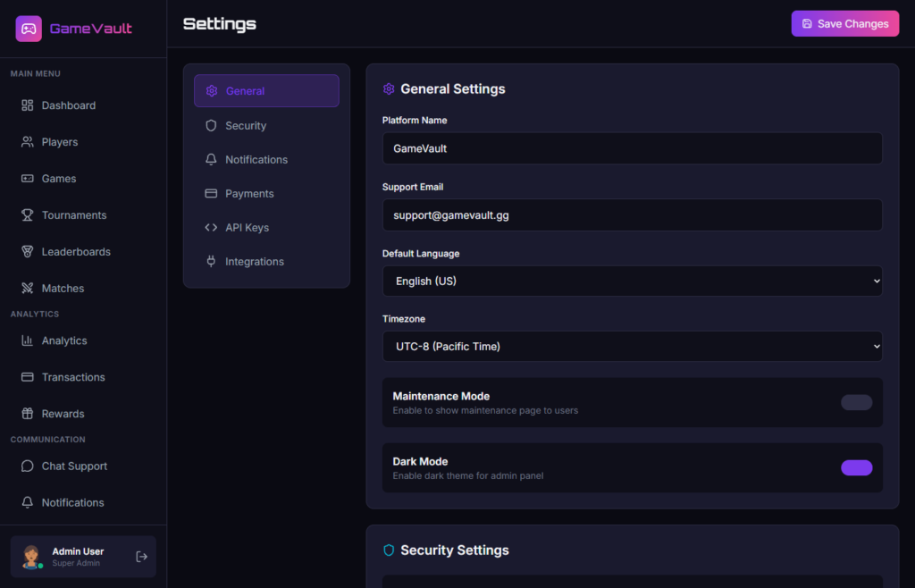Click the Players people icon
This screenshot has width=915, height=588.
28,142
